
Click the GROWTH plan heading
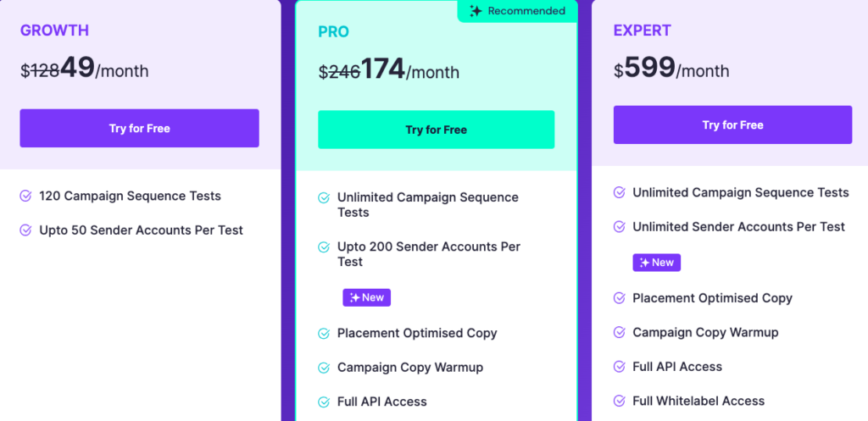(54, 30)
